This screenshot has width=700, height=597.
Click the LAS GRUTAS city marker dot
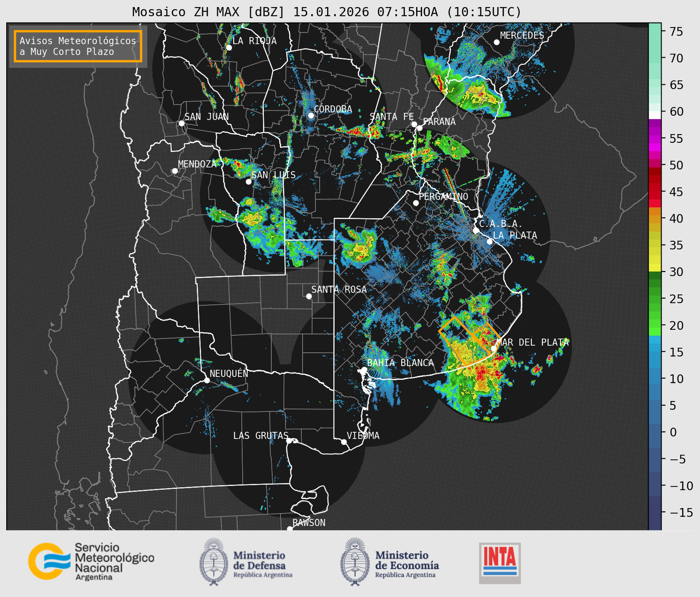point(289,440)
